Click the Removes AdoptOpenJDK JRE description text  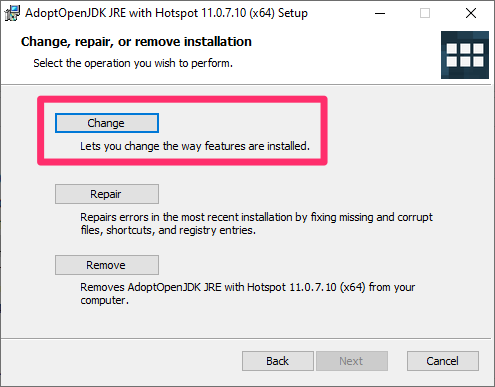247,294
